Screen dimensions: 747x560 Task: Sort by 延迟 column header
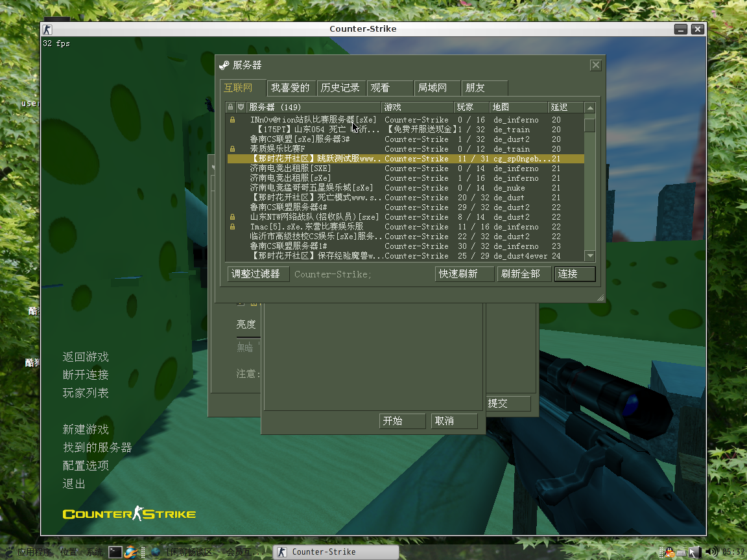pyautogui.click(x=565, y=107)
